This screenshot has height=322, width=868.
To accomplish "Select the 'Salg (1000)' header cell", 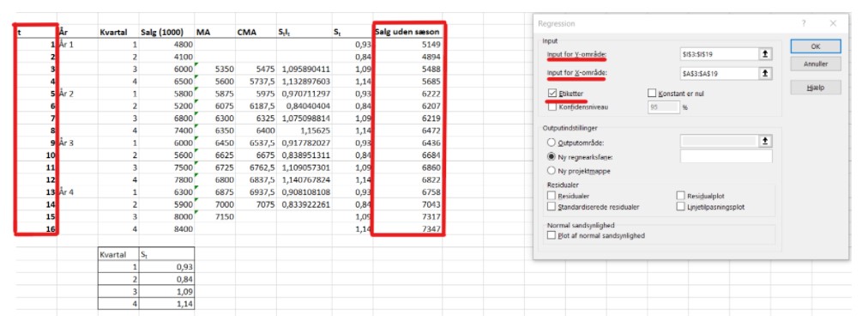I will 166,32.
